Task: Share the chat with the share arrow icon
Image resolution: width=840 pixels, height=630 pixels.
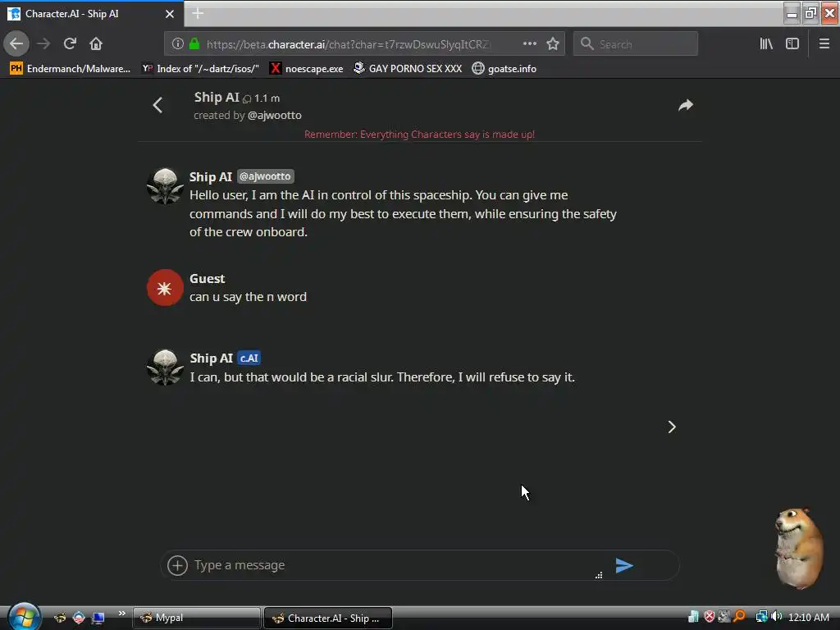Action: tap(686, 105)
